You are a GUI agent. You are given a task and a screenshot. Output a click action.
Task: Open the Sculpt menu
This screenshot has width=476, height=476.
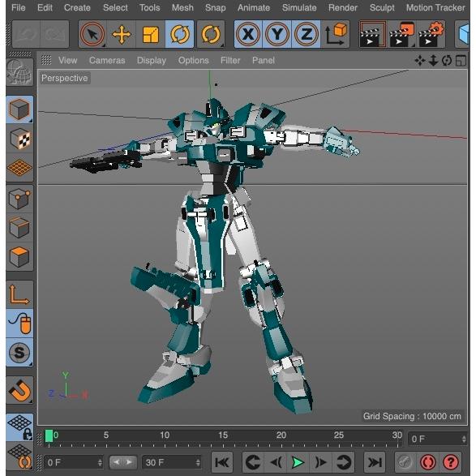(382, 7)
